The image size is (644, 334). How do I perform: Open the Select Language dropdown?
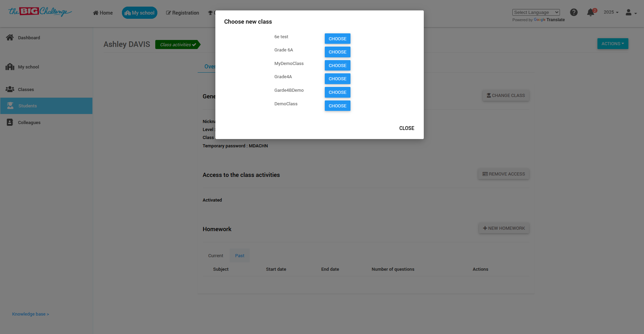point(536,13)
